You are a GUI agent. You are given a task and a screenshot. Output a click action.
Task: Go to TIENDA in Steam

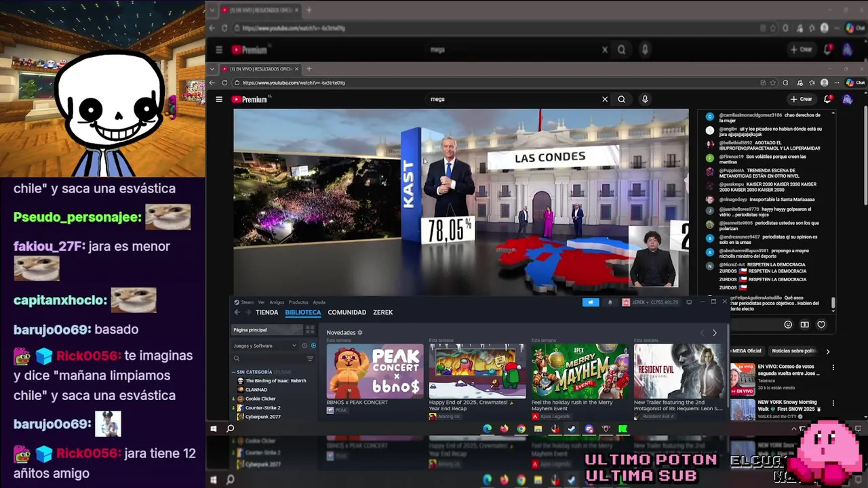point(267,312)
